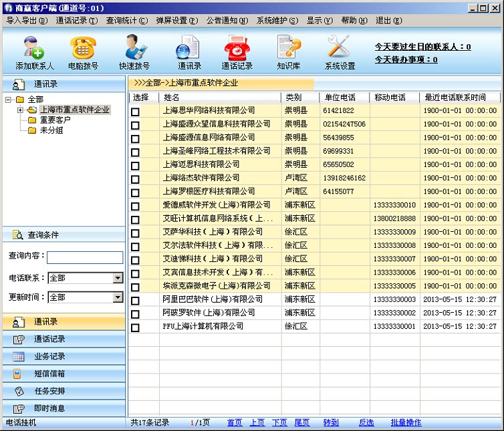Open the 公告通知(N) menu
The width and height of the screenshot is (504, 431).
(227, 21)
